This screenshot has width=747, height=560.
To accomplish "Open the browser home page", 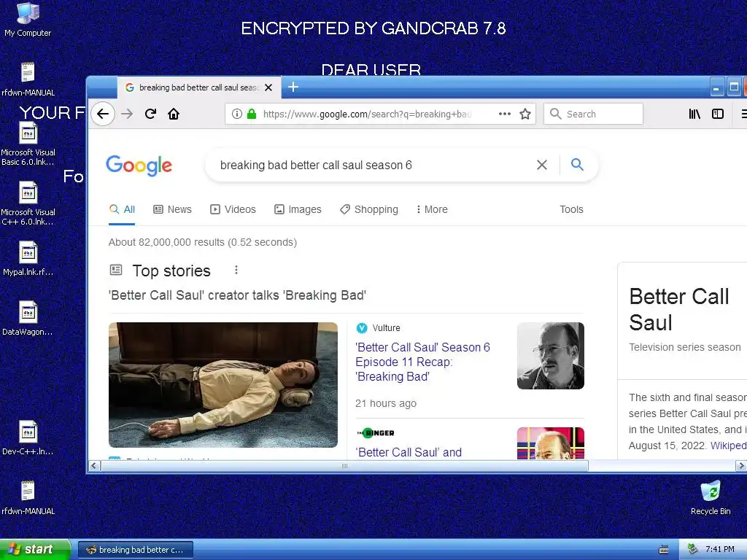I will (x=174, y=114).
